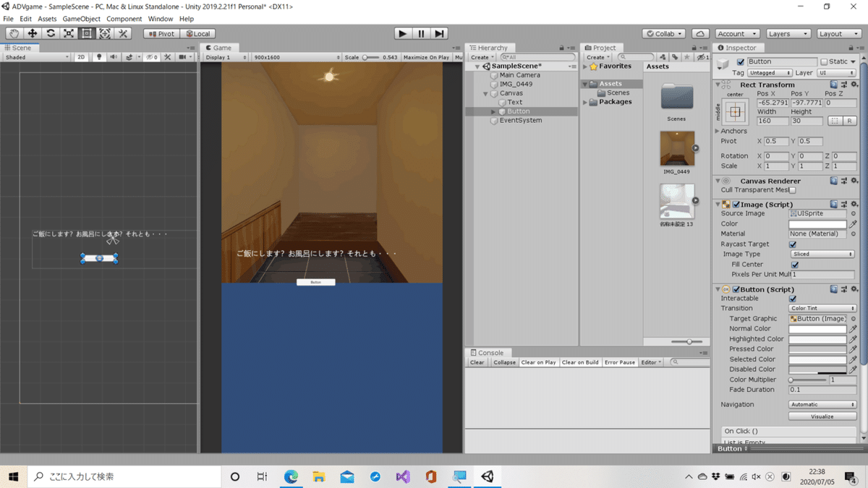The image size is (868, 488).
Task: Open Rect Transform gear menu
Action: [x=854, y=85]
